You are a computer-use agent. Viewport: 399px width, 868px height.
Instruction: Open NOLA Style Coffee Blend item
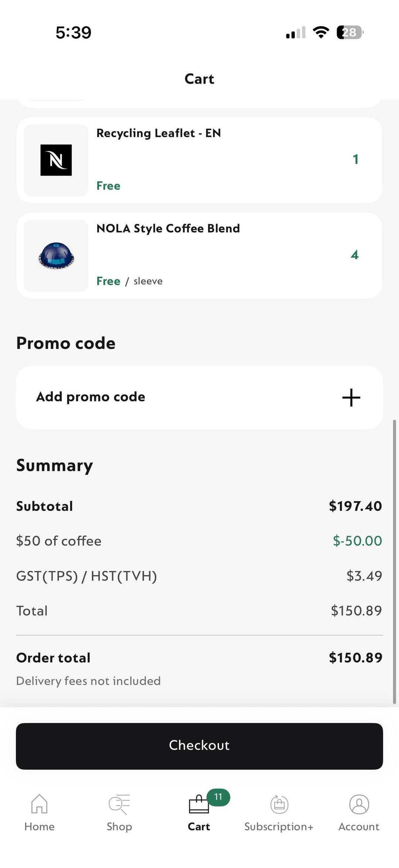point(168,228)
